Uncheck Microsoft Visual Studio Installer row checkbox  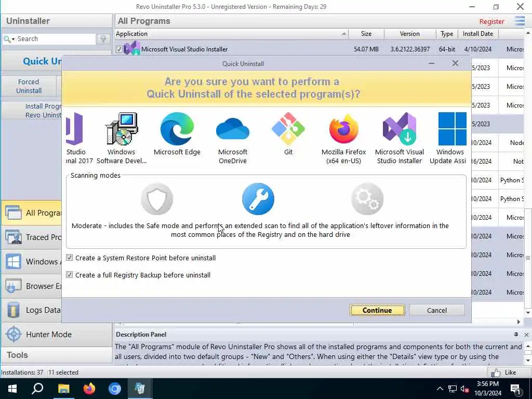point(119,49)
